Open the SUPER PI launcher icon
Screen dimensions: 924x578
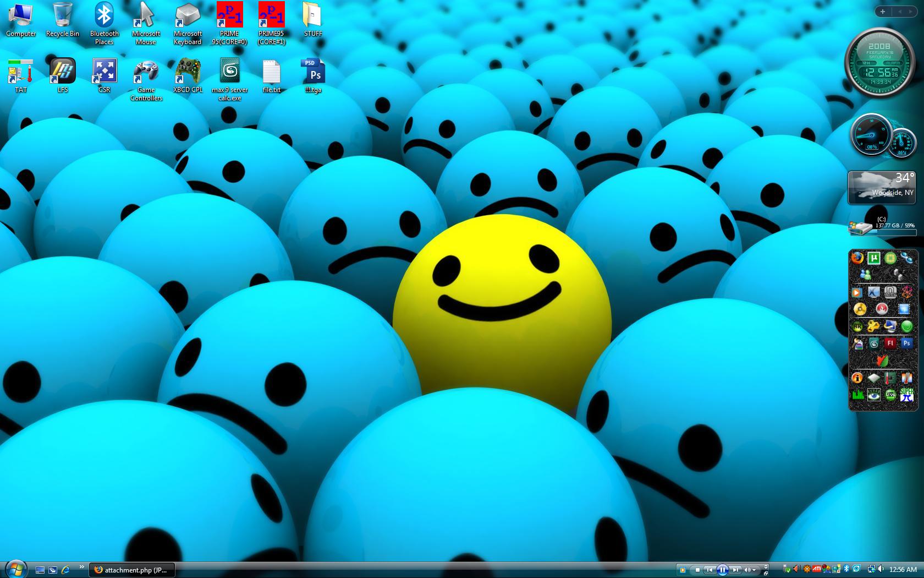[907, 395]
